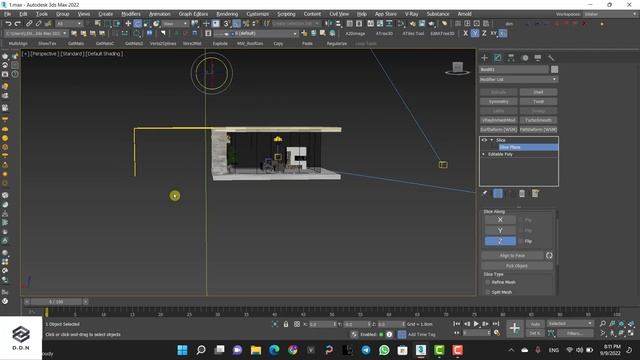Remove modifier using trash can icon
This screenshot has width=640, height=360.
[x=522, y=193]
